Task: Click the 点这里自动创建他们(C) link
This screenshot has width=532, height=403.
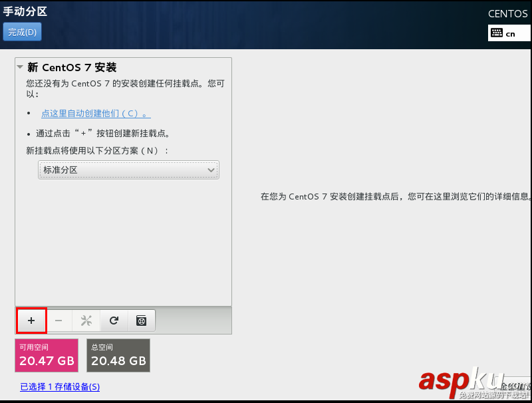Action: tap(96, 113)
